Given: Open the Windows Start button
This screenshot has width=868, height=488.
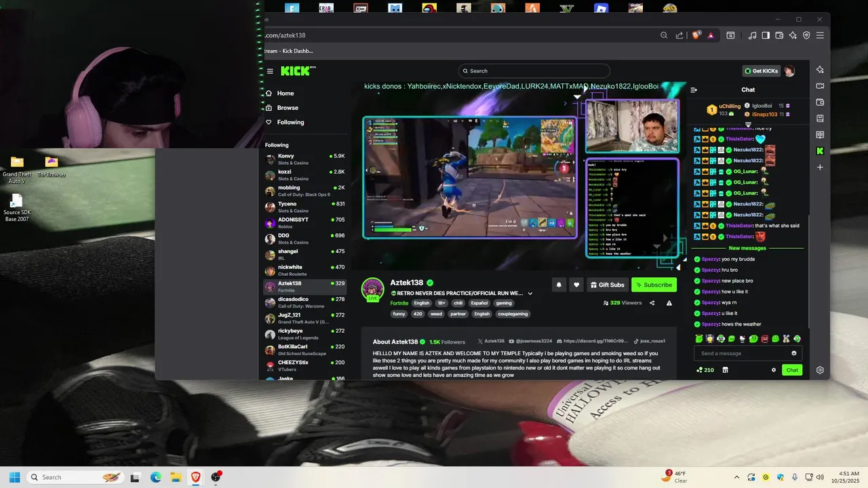Looking at the screenshot, I should click(14, 477).
